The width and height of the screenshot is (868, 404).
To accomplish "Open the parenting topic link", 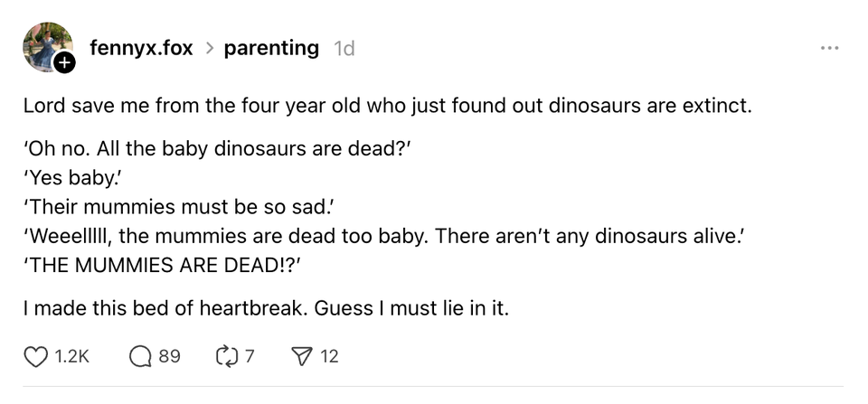I will 271,48.
